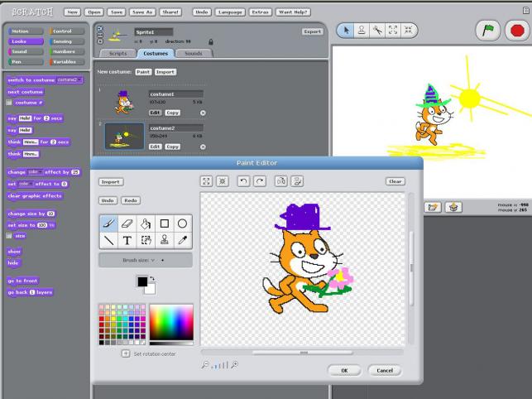The image size is (532, 399).
Task: Open the Variables block category
Action: tap(67, 62)
